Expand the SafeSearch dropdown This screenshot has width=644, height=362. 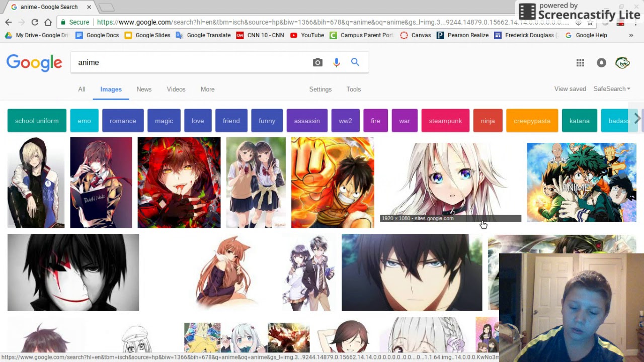[x=611, y=89]
